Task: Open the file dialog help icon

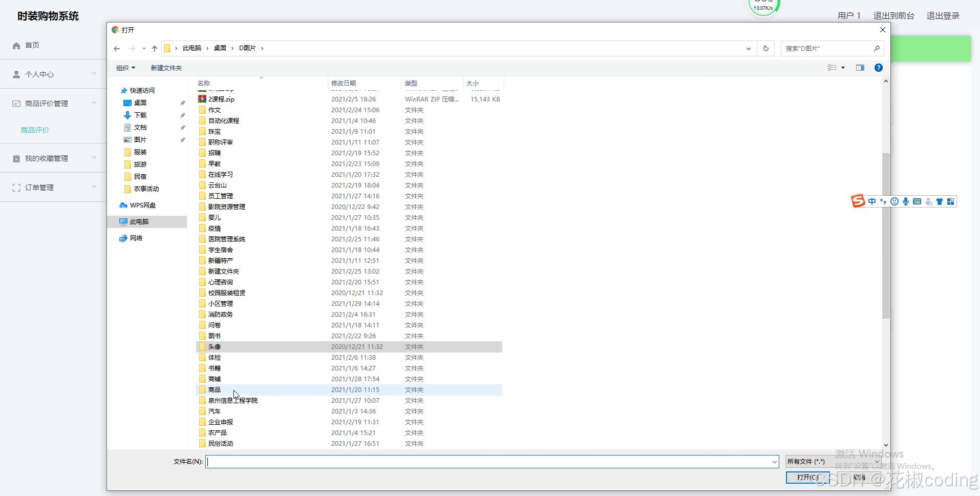Action: click(x=879, y=68)
